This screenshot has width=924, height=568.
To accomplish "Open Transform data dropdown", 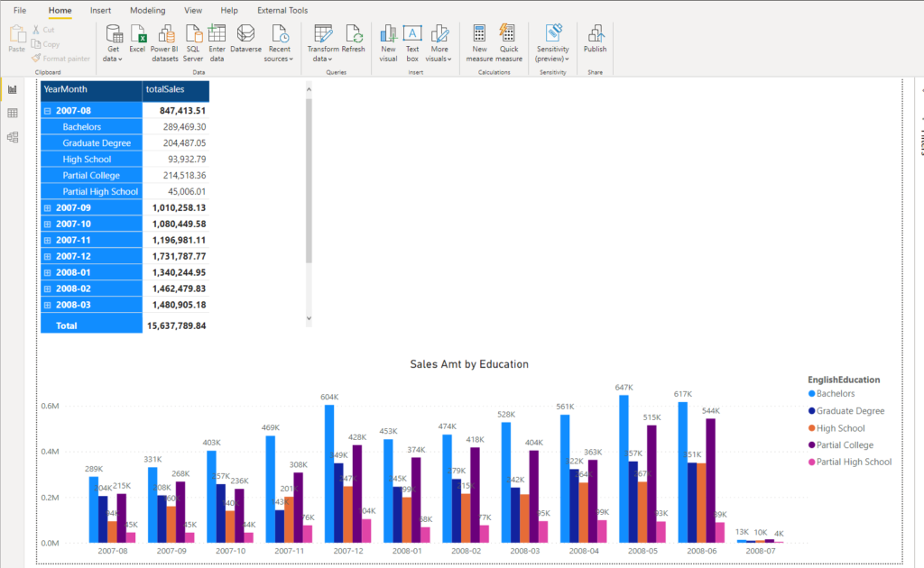I will coord(322,43).
